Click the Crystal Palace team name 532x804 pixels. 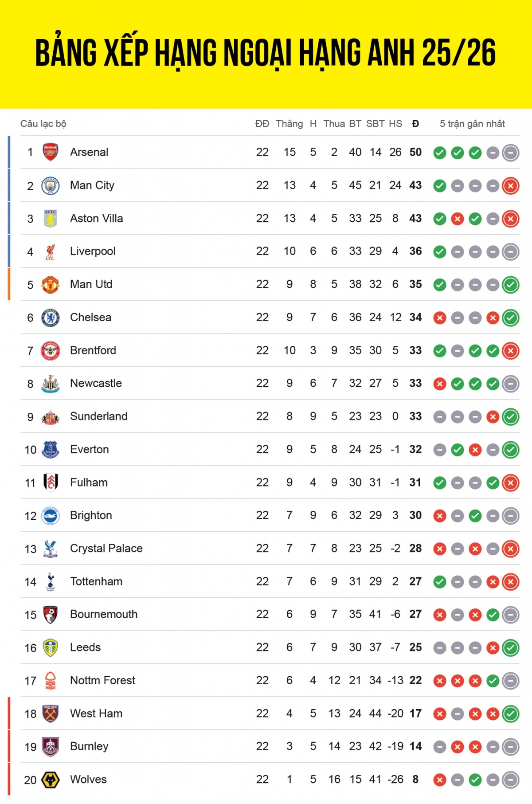point(106,549)
